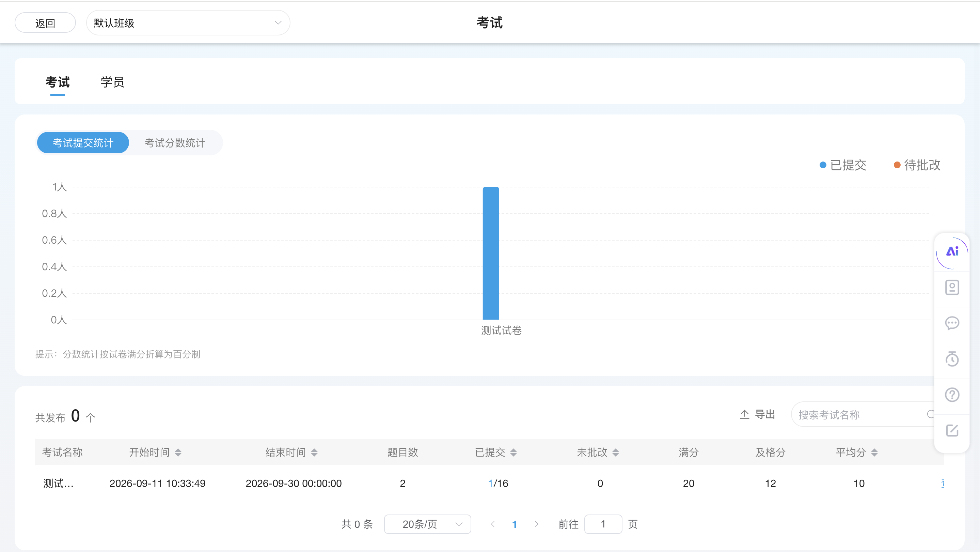
Task: Click the 导出 export button
Action: click(757, 414)
